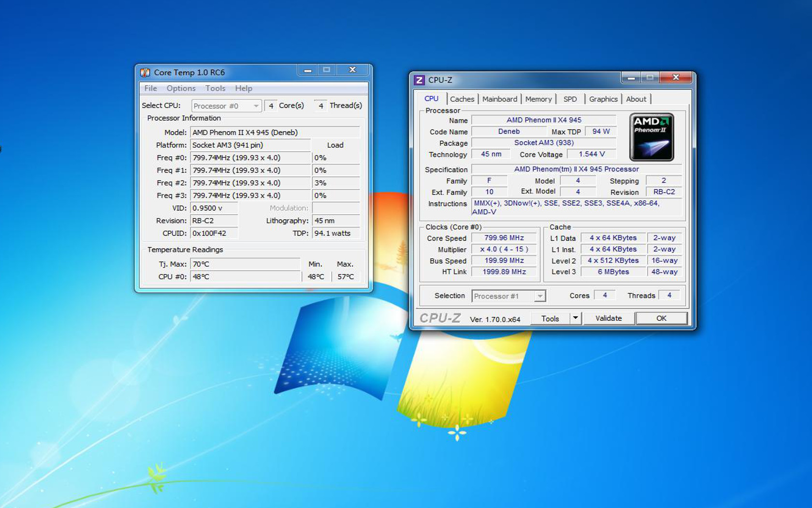
Task: Click the Validate button
Action: [x=609, y=318]
